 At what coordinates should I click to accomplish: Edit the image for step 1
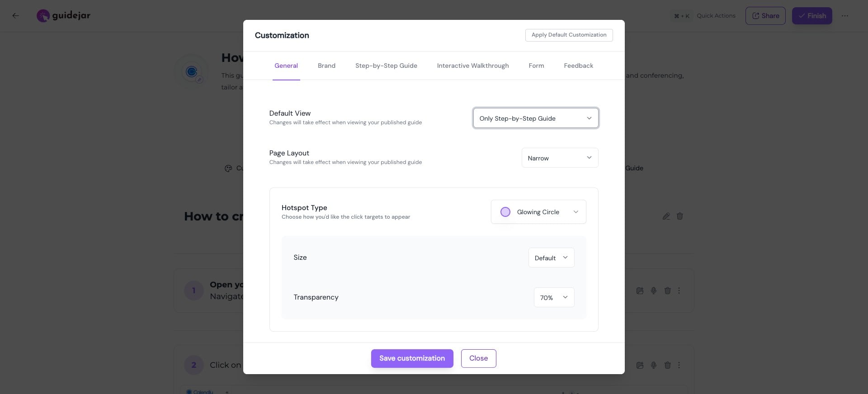pos(640,291)
